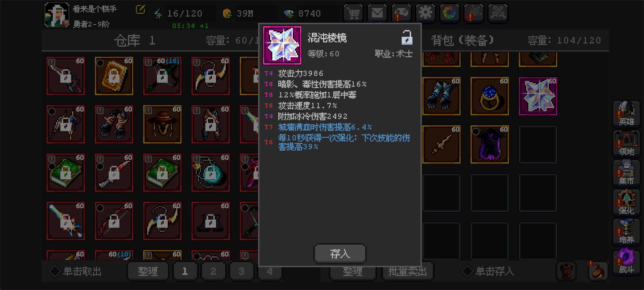Open the mail envelope icon
This screenshot has height=290, width=644.
coord(377,13)
